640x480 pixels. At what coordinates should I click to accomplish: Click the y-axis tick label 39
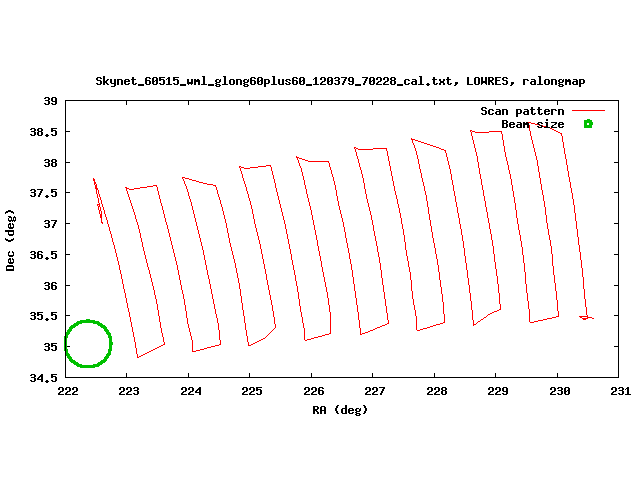click(x=51, y=101)
